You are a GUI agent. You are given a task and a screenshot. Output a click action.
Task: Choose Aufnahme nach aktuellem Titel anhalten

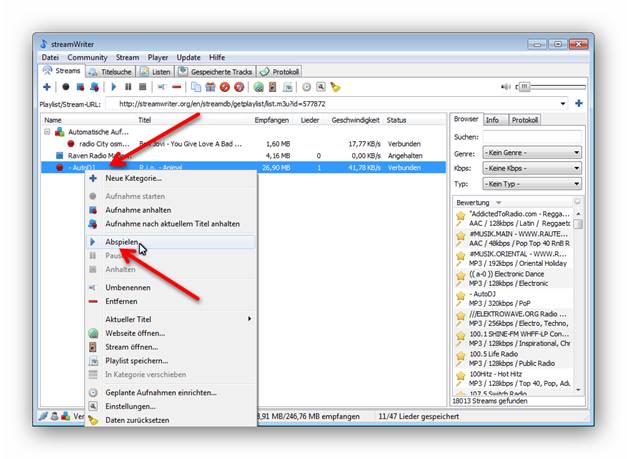171,224
